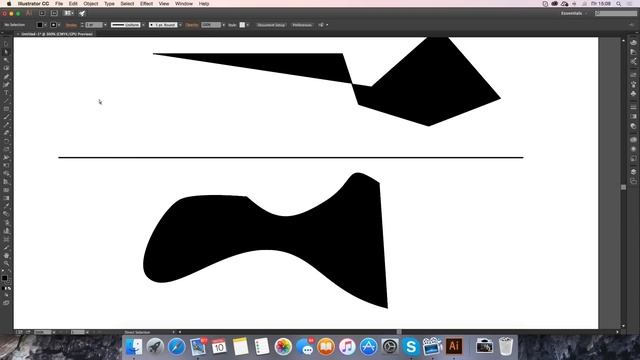Open the stroke weight dropdown arrow

pos(105,25)
